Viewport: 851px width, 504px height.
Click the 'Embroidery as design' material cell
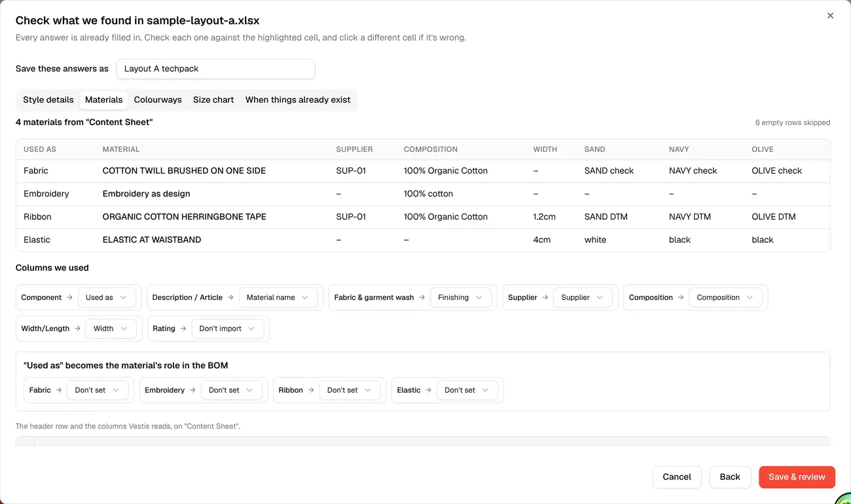pyautogui.click(x=147, y=194)
